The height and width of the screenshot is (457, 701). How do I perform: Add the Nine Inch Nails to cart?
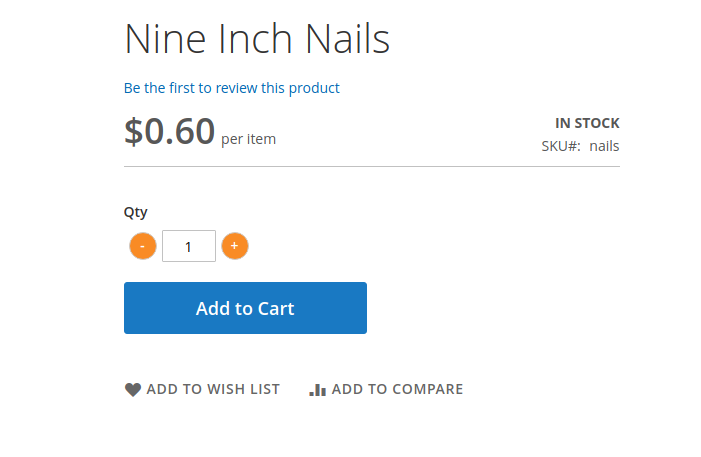tap(245, 308)
